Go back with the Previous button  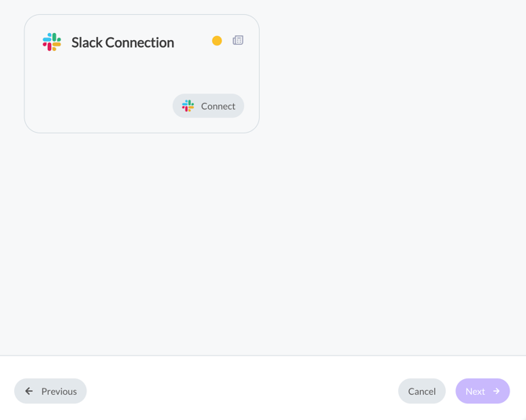point(50,391)
